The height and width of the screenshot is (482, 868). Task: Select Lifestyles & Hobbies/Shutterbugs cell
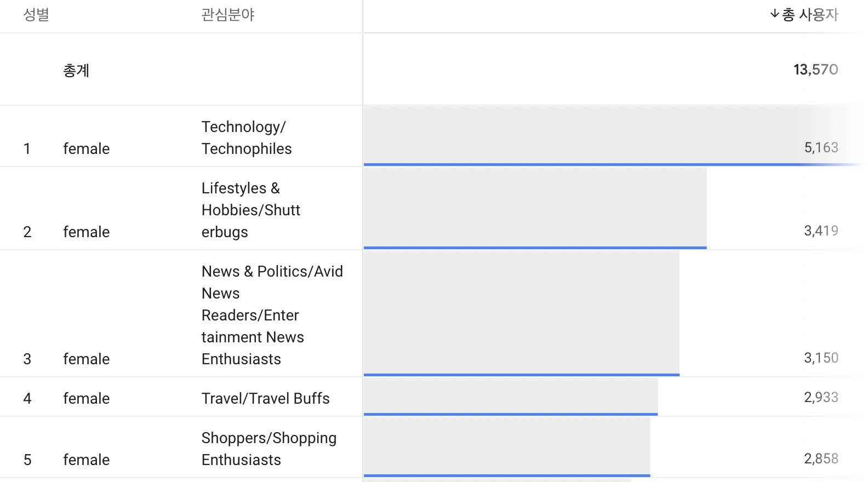tap(251, 210)
